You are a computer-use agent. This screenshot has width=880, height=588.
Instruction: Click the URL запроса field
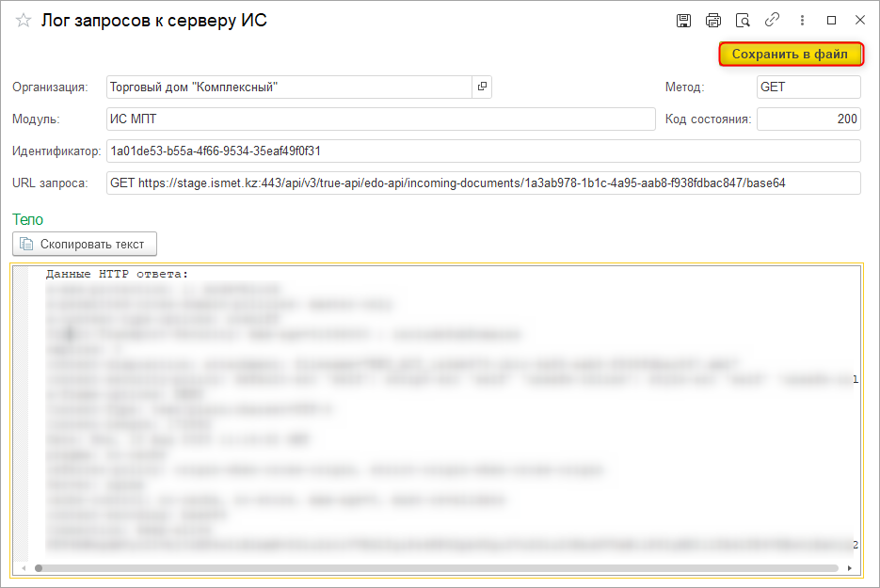point(484,183)
